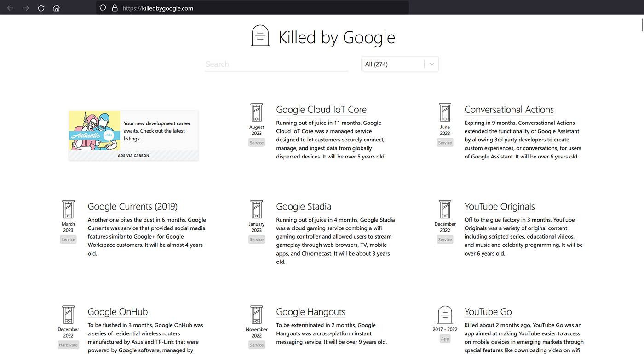Screen dimensions: 644x356
Task: Click the Service tag under August 2023
Action: pos(257,143)
